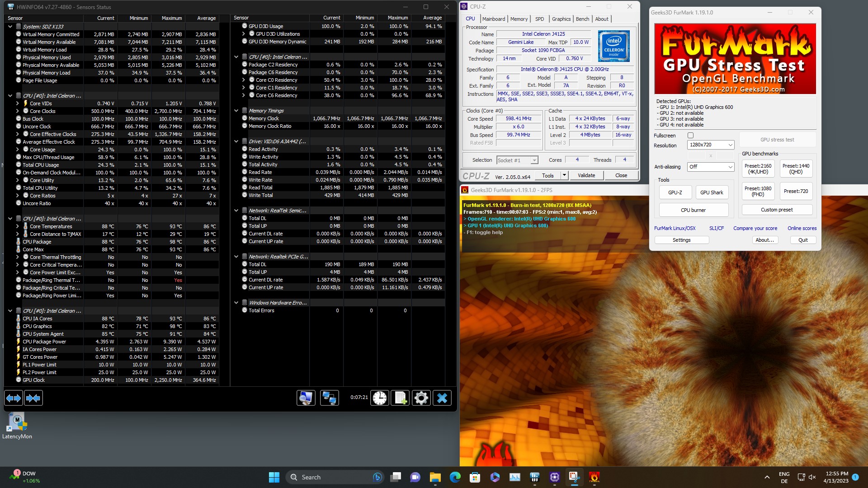Open the Compare your score link
868x488 pixels.
(x=755, y=228)
